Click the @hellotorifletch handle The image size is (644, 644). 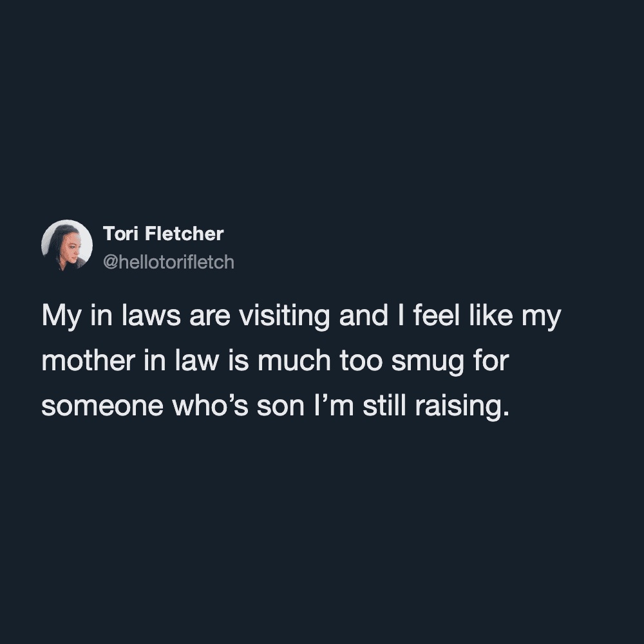[168, 263]
